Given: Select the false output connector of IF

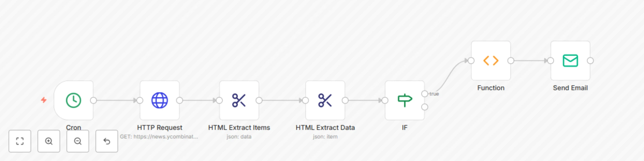Looking at the screenshot, I should 424,107.
